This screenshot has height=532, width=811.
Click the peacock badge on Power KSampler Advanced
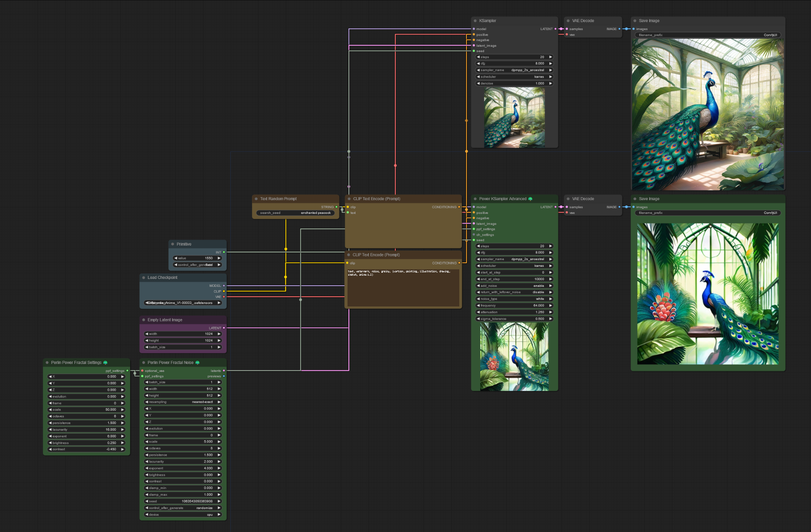point(530,199)
